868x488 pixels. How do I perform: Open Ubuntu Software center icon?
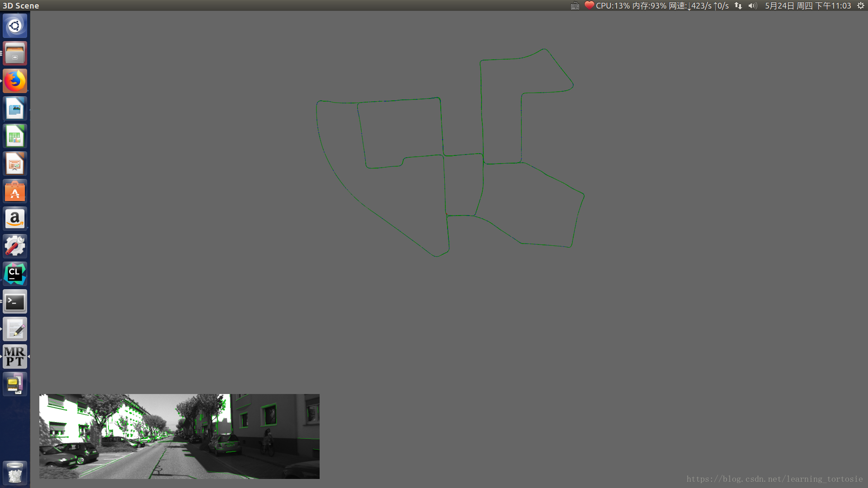click(15, 191)
